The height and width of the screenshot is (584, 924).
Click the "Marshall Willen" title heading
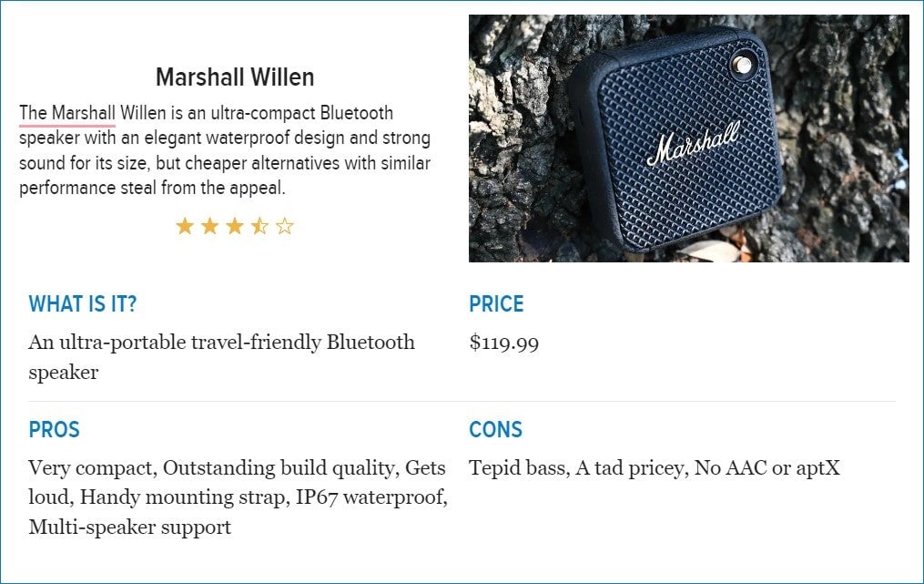(x=235, y=77)
